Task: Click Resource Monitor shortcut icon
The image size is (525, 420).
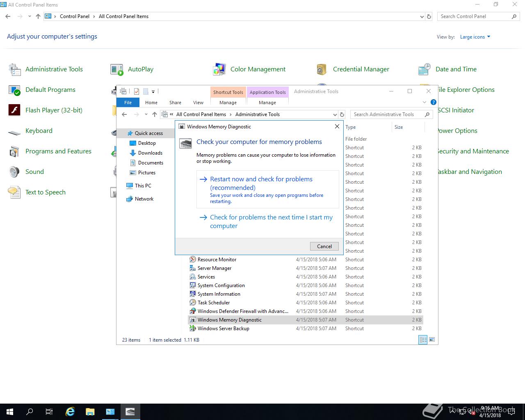Action: pos(192,260)
